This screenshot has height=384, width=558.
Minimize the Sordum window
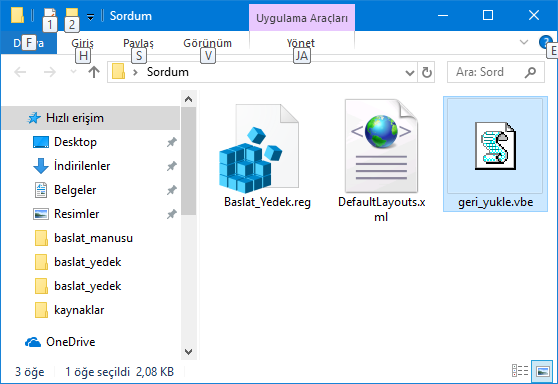point(443,15)
